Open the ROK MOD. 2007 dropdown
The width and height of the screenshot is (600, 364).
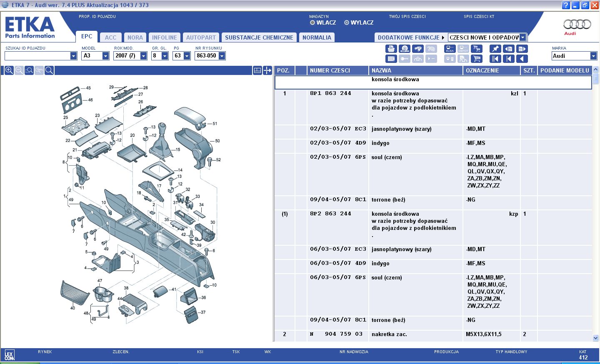(143, 56)
